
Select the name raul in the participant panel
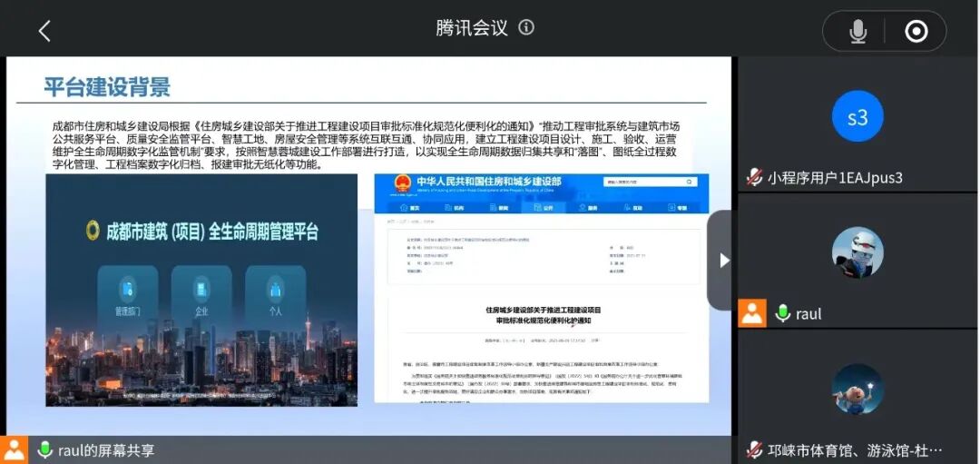[808, 314]
